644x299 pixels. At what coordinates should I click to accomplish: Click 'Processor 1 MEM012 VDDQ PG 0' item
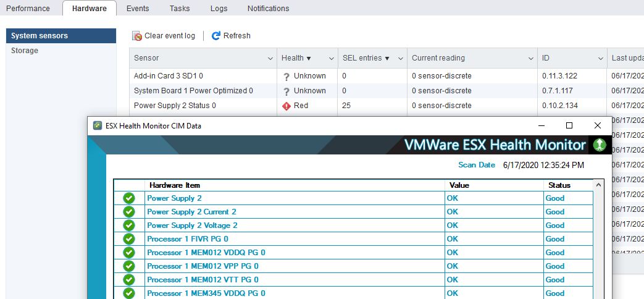point(206,253)
